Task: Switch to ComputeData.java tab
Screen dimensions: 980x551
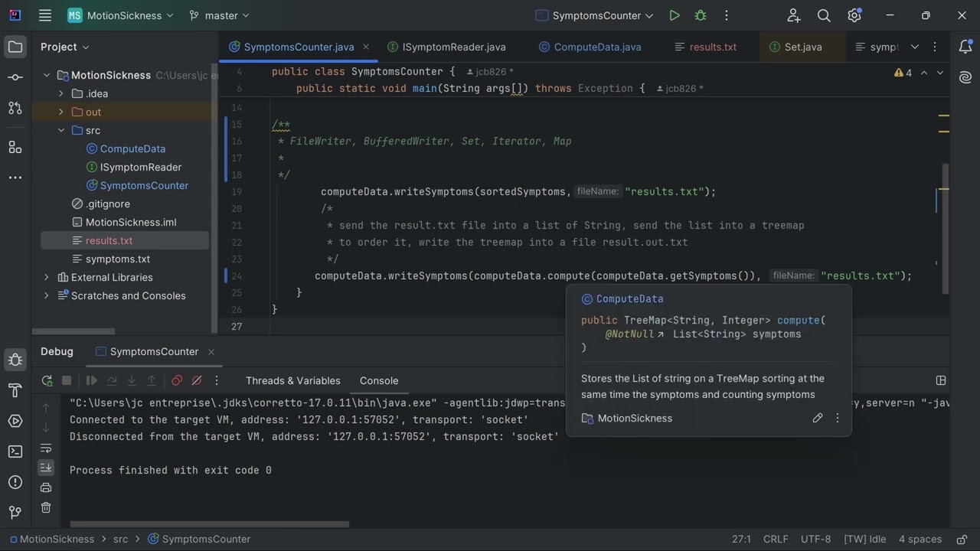Action: (590, 47)
